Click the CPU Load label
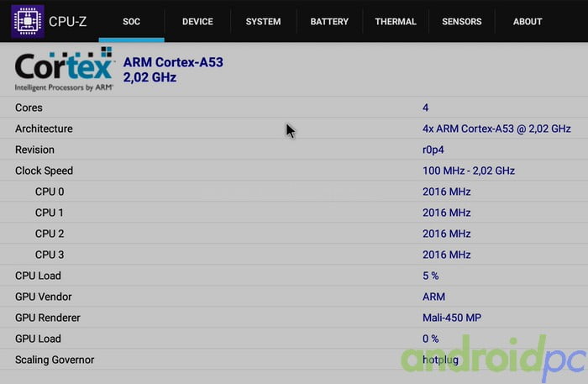The height and width of the screenshot is (384, 588). (38, 276)
